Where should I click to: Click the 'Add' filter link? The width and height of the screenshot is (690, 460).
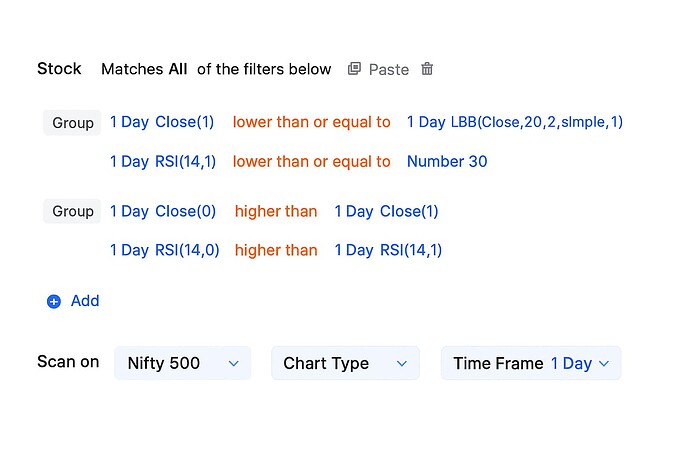click(85, 301)
